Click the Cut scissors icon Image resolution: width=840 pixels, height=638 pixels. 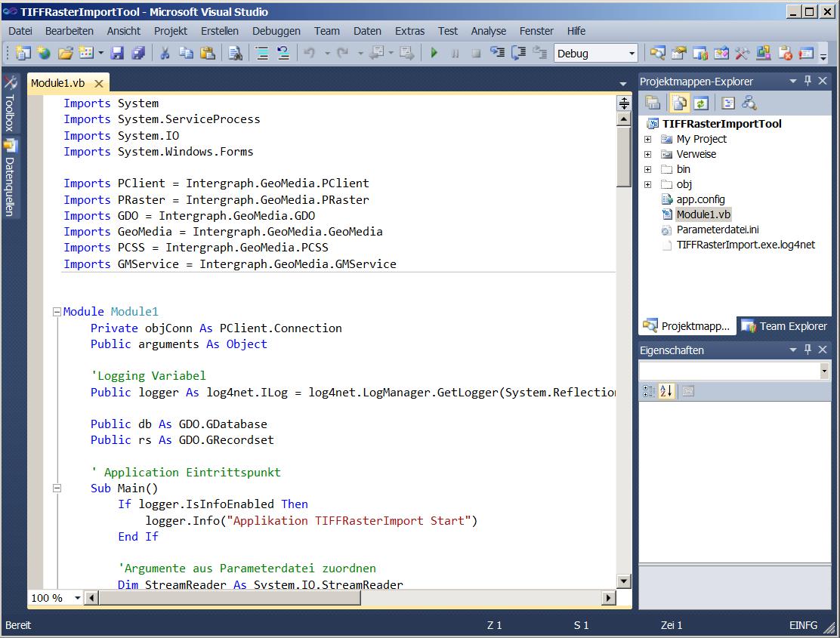click(x=165, y=53)
